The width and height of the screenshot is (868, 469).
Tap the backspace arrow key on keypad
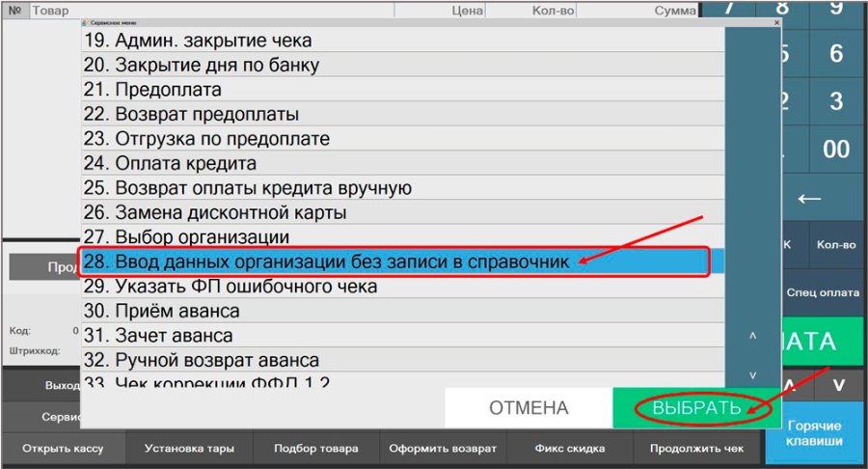[x=809, y=198]
